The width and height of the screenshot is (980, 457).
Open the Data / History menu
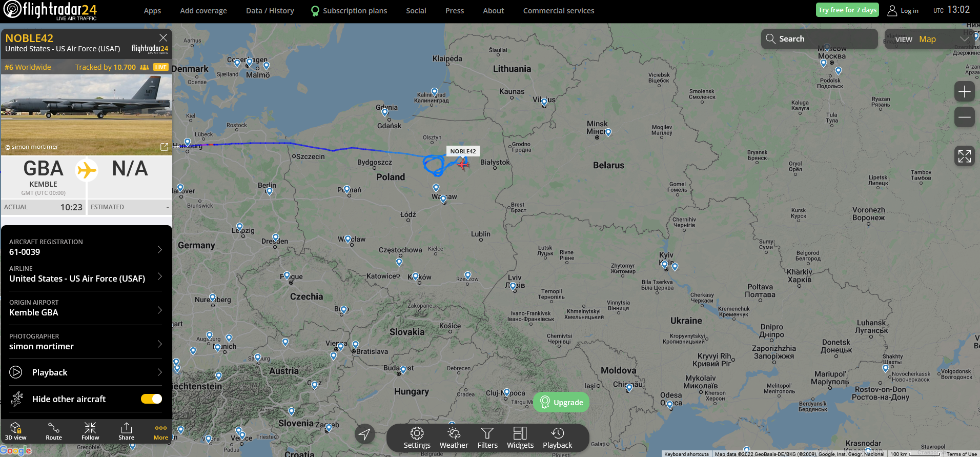tap(270, 11)
